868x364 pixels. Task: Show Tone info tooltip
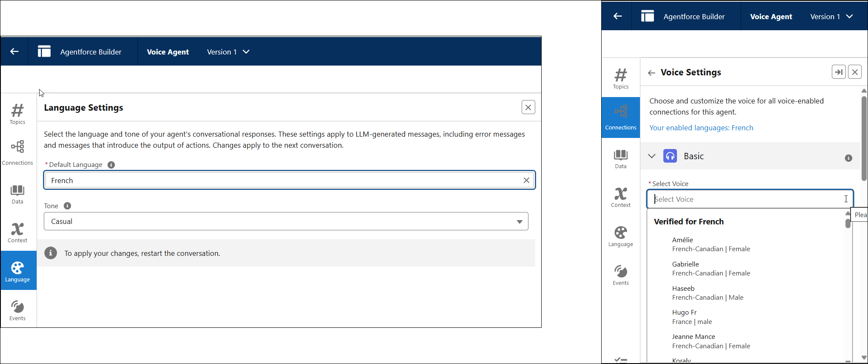click(67, 206)
